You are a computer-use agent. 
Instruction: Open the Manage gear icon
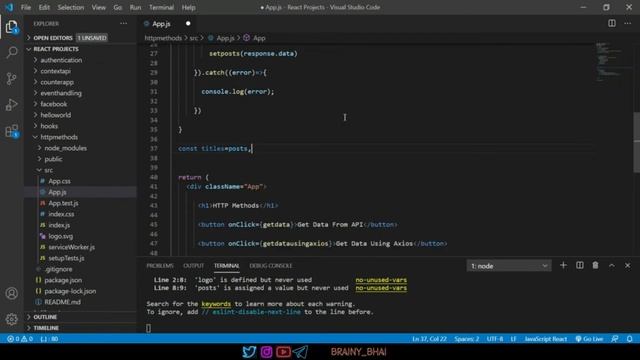pyautogui.click(x=11, y=319)
